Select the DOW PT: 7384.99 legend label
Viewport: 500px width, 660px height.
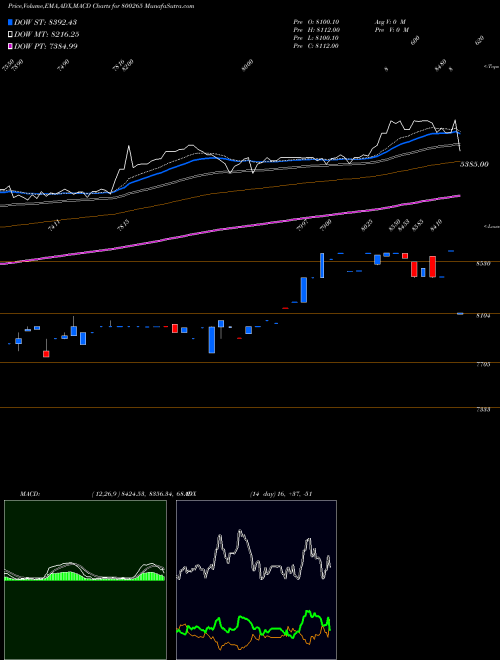point(45,46)
